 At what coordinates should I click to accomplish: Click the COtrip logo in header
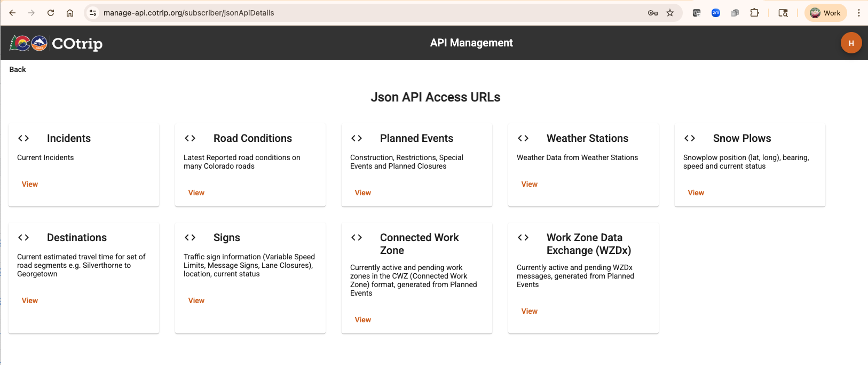pos(56,43)
